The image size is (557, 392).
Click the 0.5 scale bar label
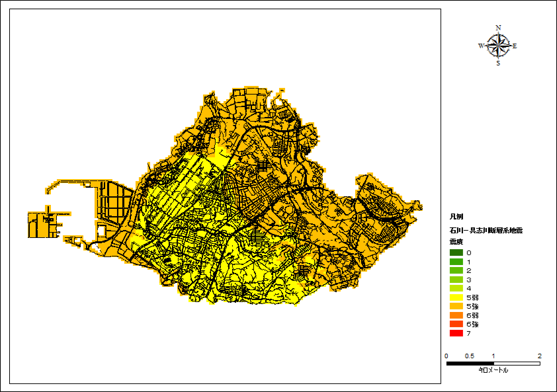point(469,356)
